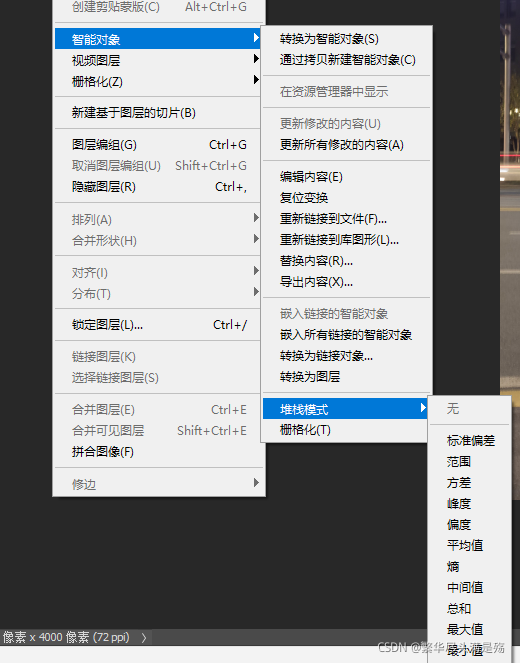Click 选择链接图层(S) entry
The image size is (520, 663).
[158, 378]
